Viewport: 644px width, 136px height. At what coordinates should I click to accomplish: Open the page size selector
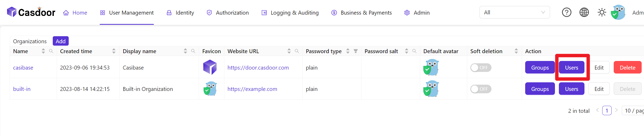634,111
